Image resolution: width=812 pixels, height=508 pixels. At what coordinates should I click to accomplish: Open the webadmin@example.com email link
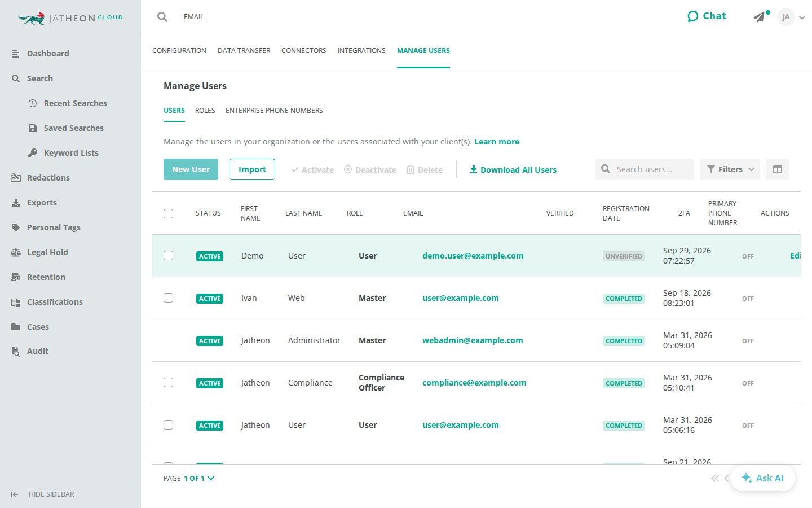click(473, 340)
